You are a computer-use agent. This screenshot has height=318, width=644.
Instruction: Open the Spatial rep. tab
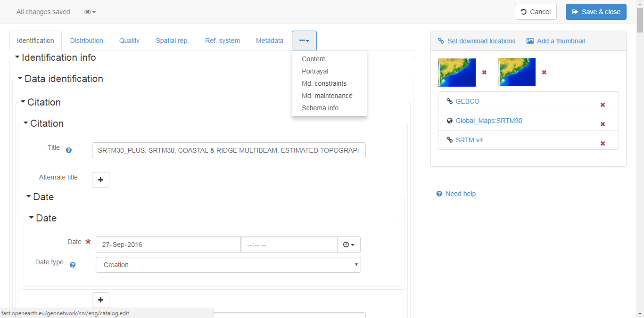point(172,41)
